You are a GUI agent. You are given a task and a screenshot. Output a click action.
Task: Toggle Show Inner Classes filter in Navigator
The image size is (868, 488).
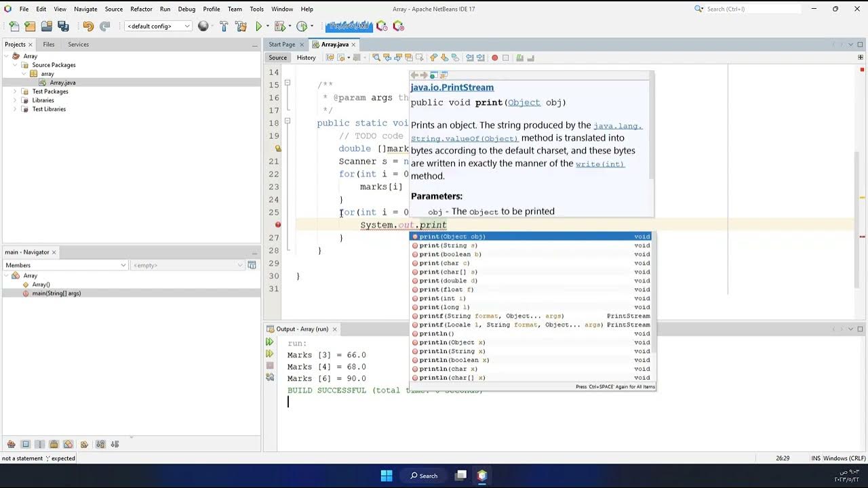point(68,445)
